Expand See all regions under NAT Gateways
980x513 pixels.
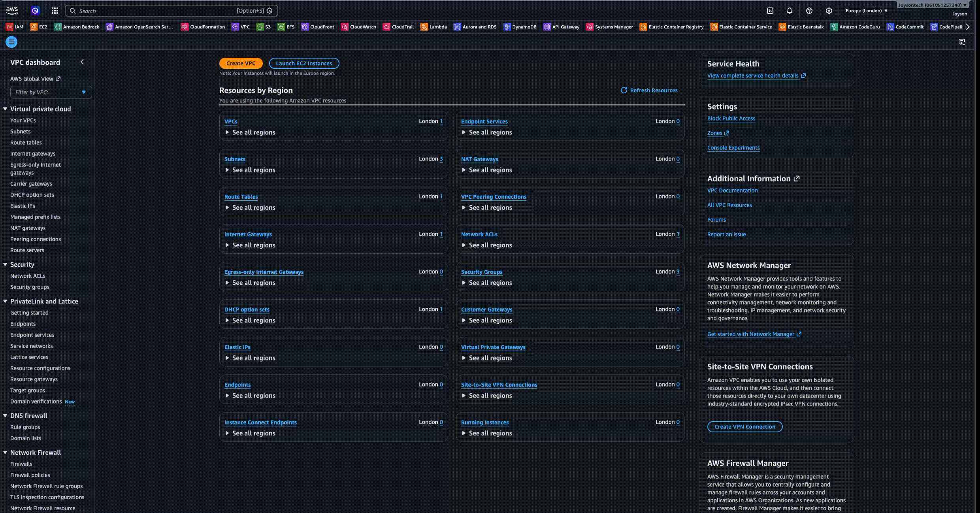(487, 170)
